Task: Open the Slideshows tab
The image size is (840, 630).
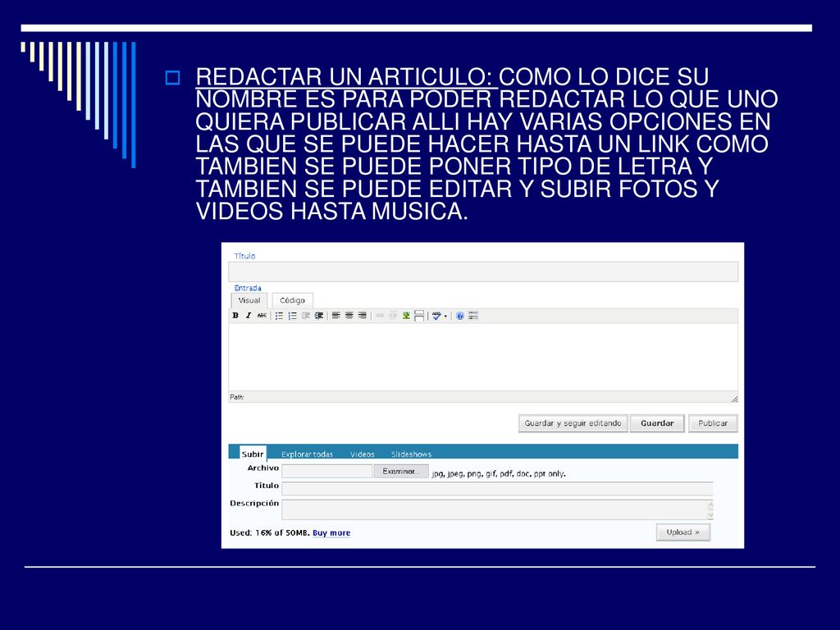Action: pyautogui.click(x=411, y=454)
